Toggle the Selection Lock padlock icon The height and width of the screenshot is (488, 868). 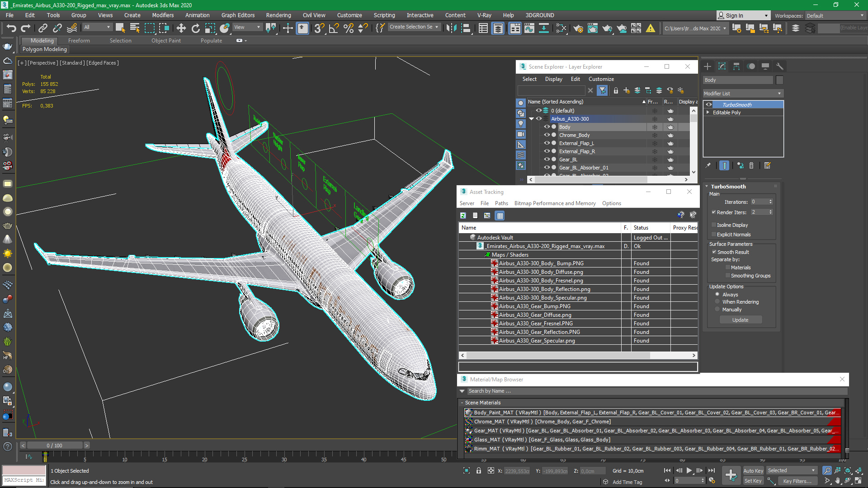[479, 471]
